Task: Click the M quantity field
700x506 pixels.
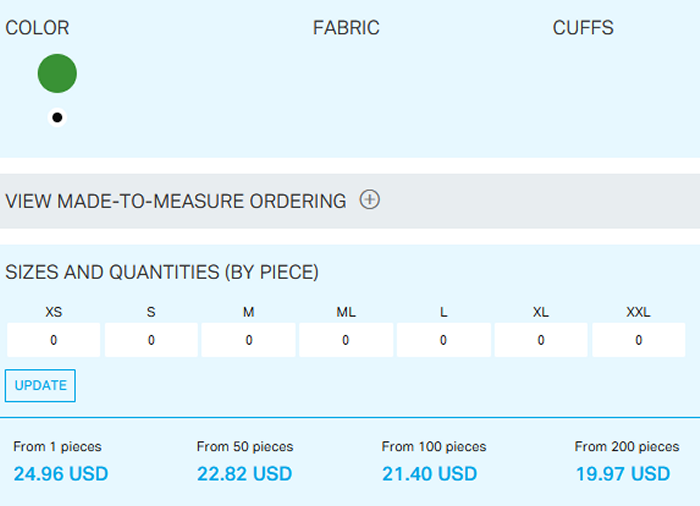Action: pyautogui.click(x=248, y=340)
